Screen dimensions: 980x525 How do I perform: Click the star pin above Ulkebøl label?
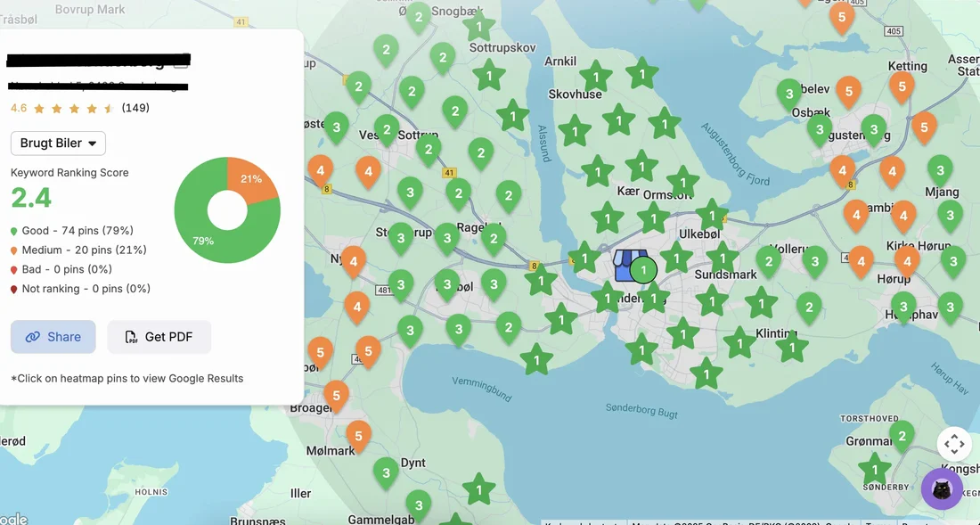(711, 216)
